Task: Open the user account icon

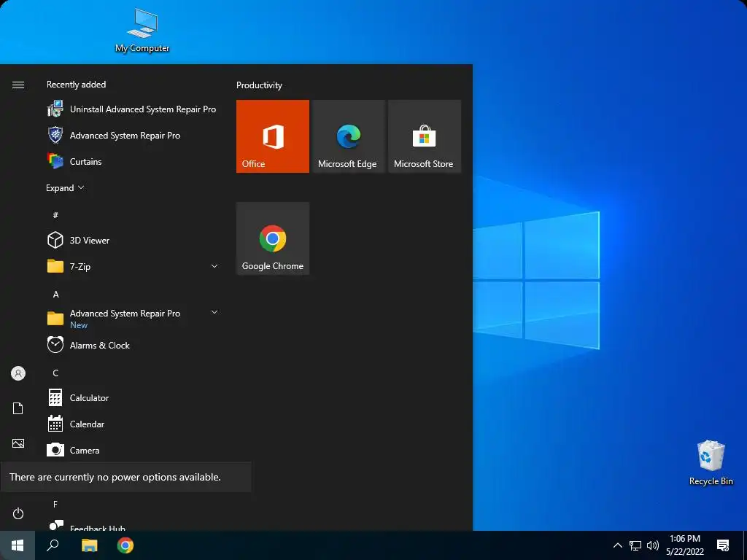Action: click(18, 373)
